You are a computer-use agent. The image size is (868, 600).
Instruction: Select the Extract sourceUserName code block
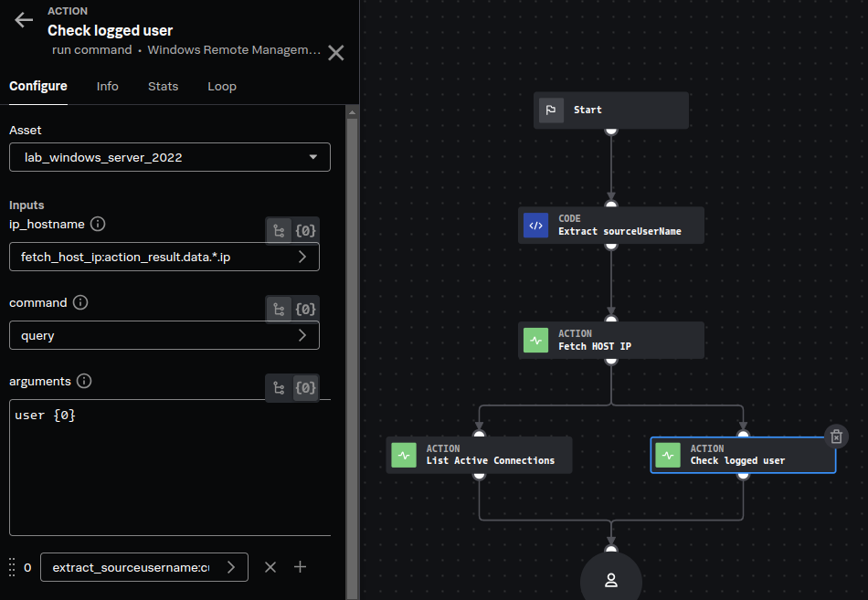[610, 226]
